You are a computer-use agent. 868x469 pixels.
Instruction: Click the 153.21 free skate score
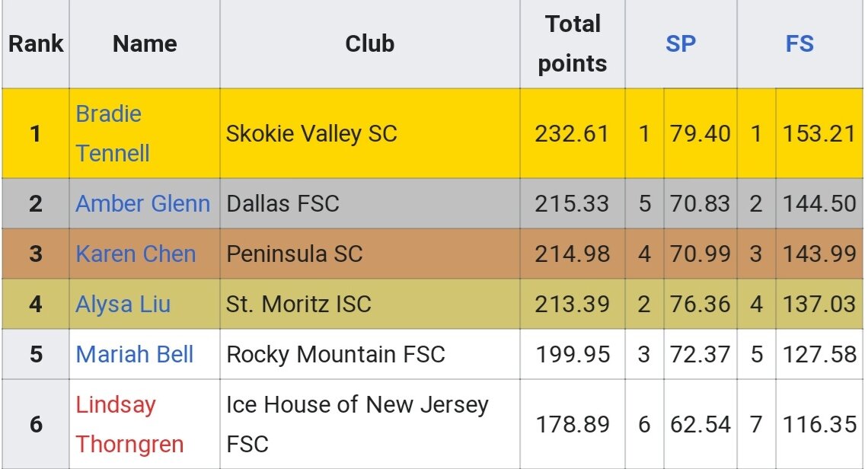(x=819, y=133)
